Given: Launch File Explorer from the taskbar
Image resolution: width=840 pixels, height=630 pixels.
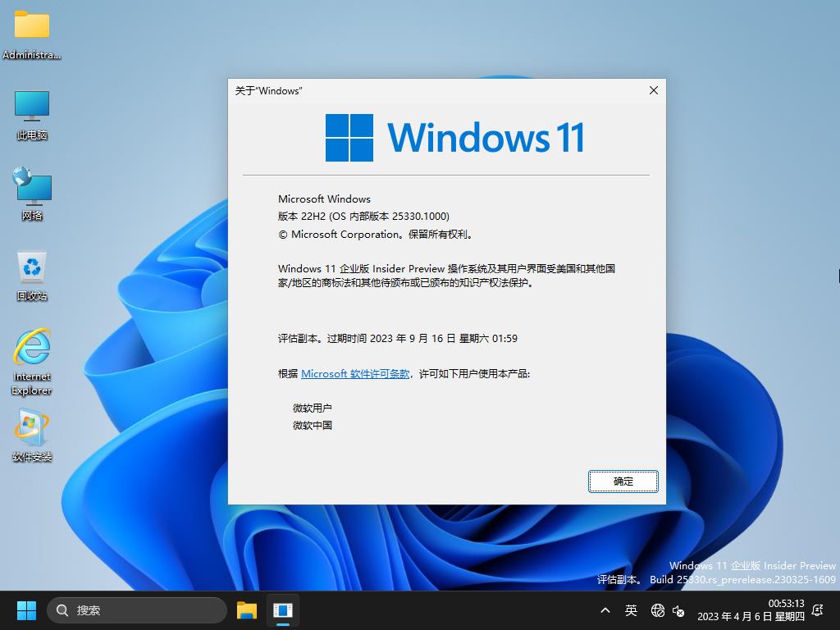Looking at the screenshot, I should click(x=246, y=610).
